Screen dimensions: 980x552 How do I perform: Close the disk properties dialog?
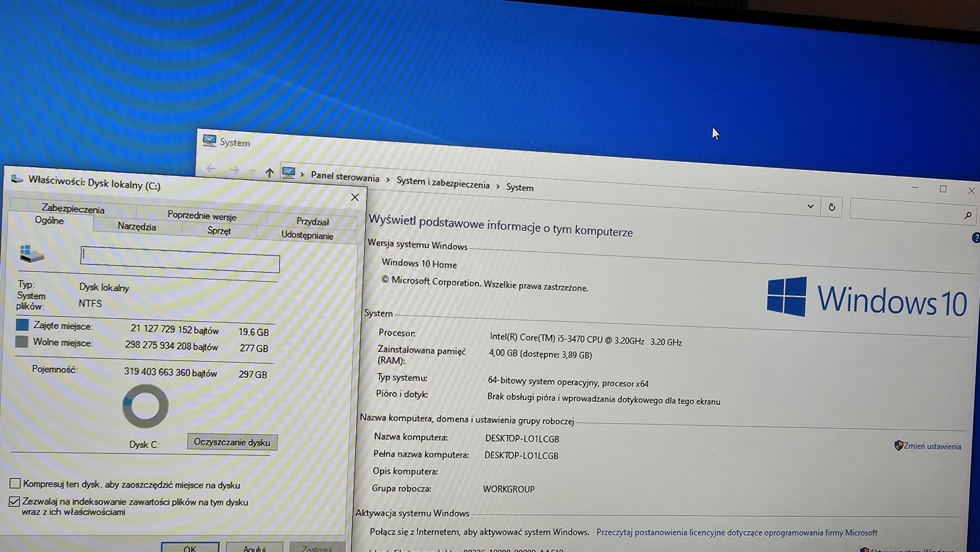click(355, 197)
